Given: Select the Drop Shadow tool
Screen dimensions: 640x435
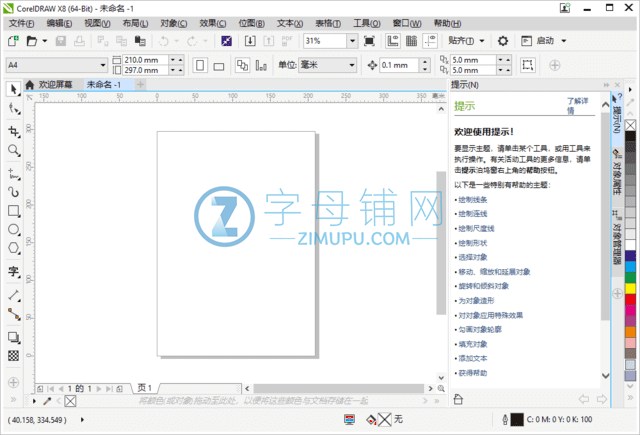Looking at the screenshot, I should click(13, 337).
